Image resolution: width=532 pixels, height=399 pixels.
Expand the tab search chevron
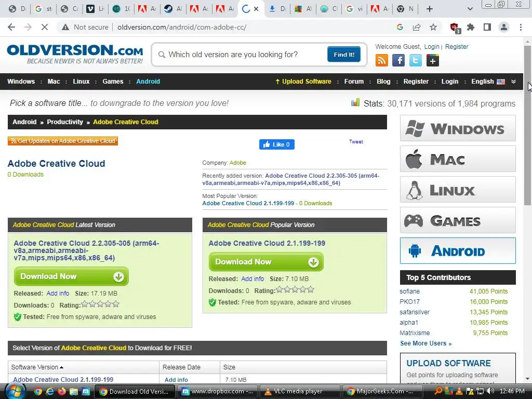click(470, 9)
